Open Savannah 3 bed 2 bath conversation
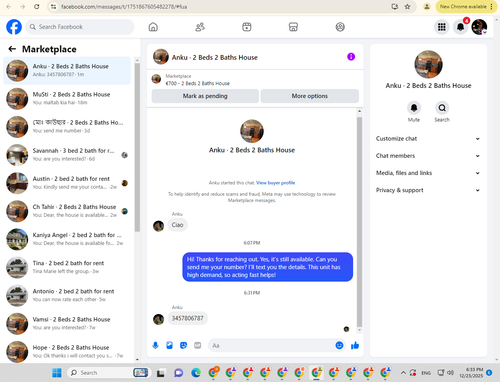Screen dimensions: 500x382 (x=67, y=155)
